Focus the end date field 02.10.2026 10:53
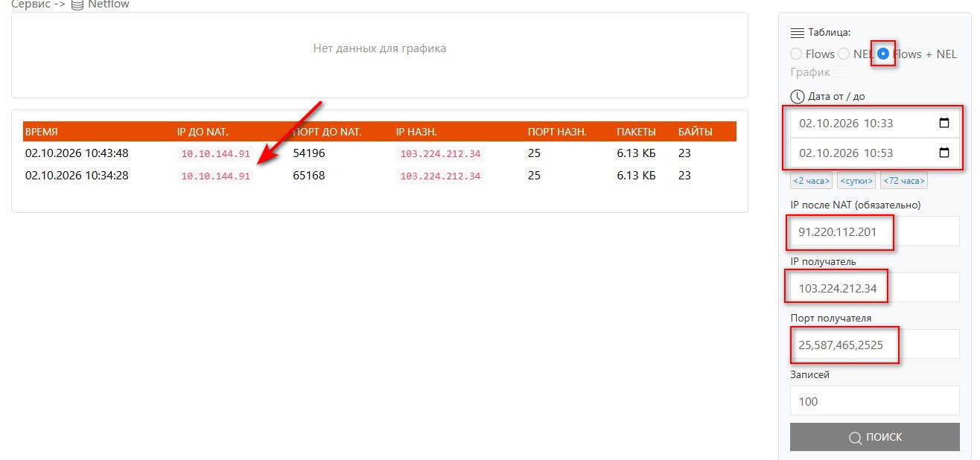 coord(875,153)
